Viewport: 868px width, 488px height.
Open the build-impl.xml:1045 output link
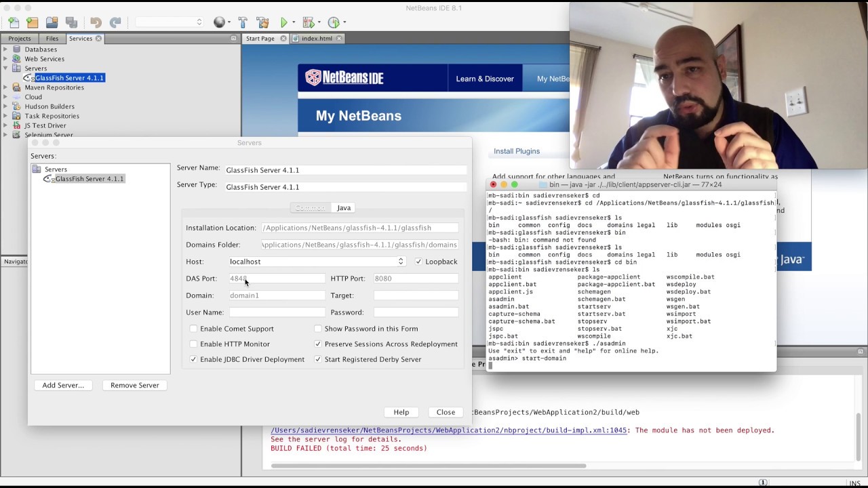(x=449, y=430)
